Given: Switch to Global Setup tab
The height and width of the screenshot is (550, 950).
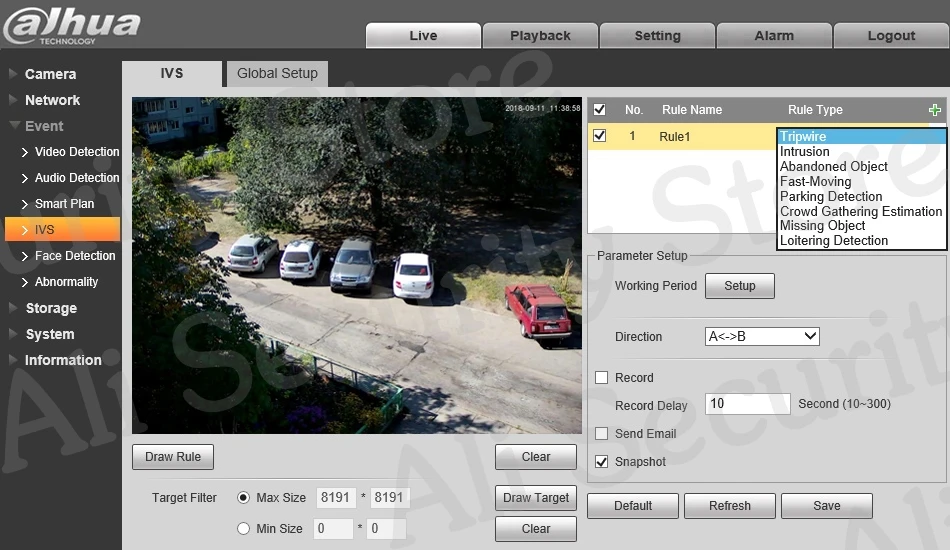Looking at the screenshot, I should click(277, 73).
